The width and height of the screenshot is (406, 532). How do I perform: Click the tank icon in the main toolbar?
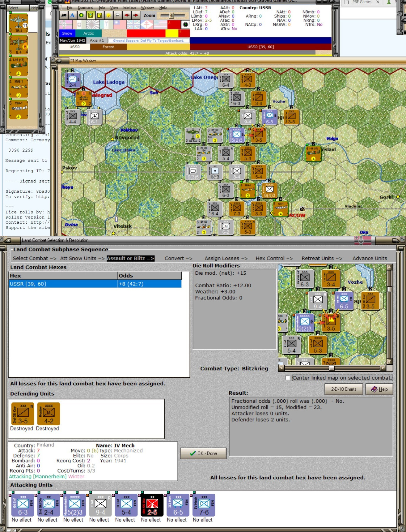[64, 15]
